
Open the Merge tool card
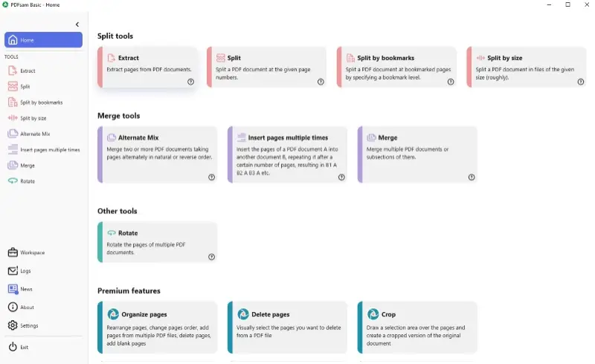pos(417,155)
